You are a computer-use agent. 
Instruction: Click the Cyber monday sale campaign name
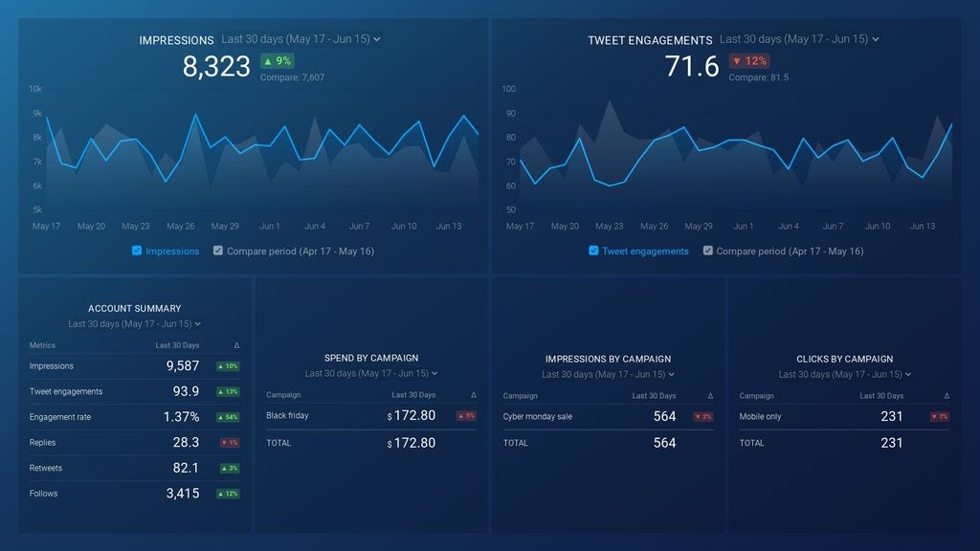(x=540, y=416)
